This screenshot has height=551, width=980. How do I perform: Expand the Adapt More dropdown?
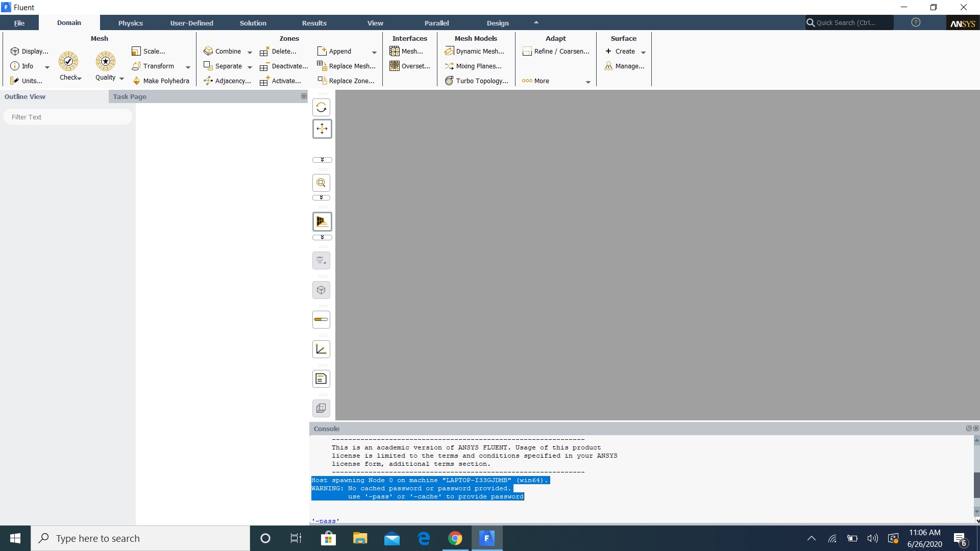coord(588,82)
